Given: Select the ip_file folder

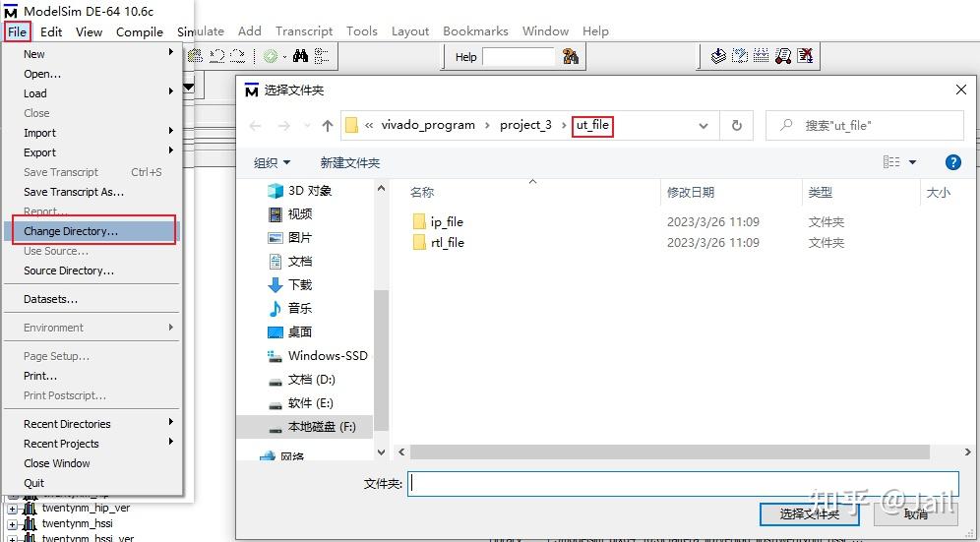Looking at the screenshot, I should [447, 222].
